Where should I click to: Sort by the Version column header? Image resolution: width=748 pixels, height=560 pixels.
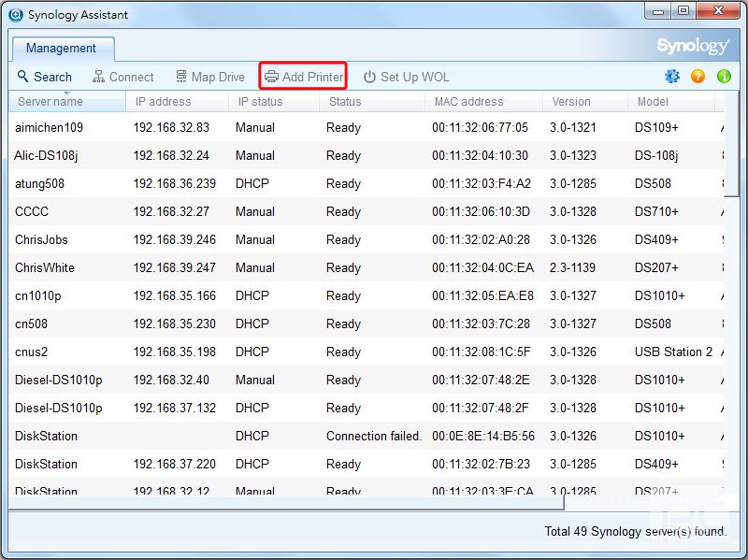(585, 102)
